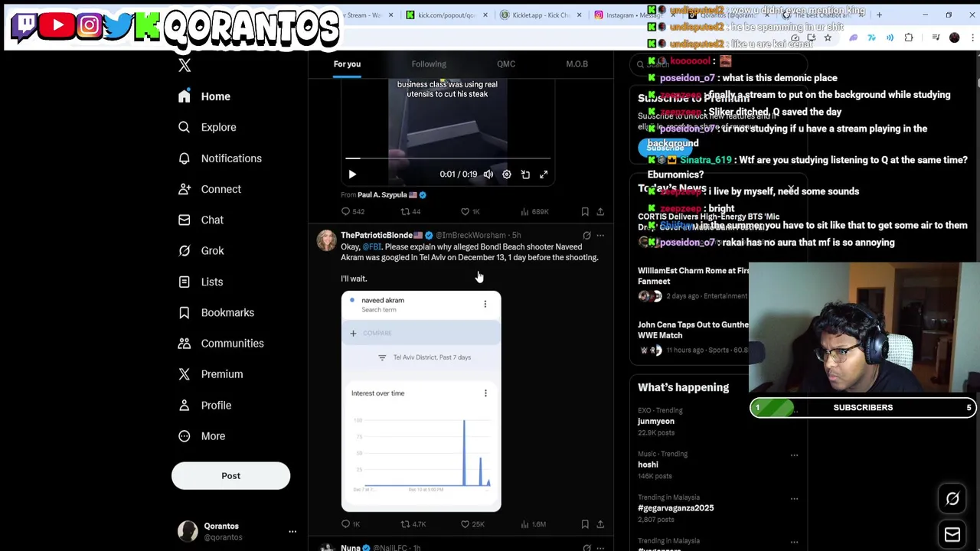This screenshot has height=551, width=980.
Task: Open ThePatrioticBlonde profile avatar
Action: pos(327,240)
